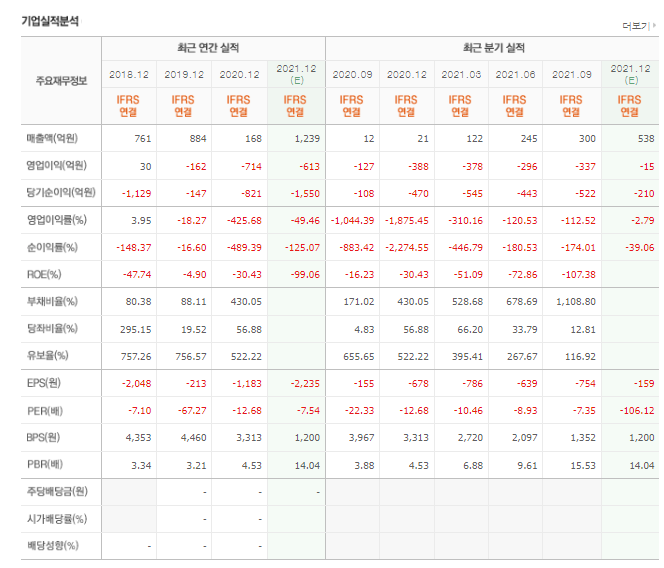Click the -67.27 PER value
Screen dimensions: 664x568
(192, 411)
